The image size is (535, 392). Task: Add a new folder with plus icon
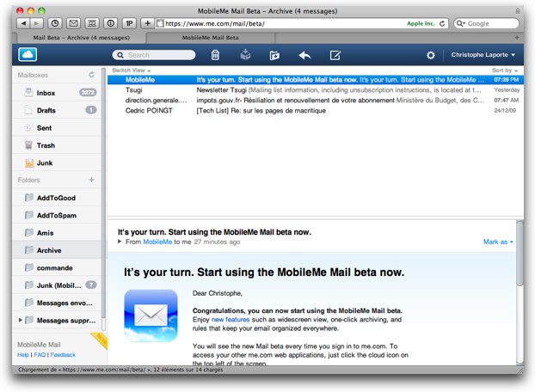pos(91,180)
